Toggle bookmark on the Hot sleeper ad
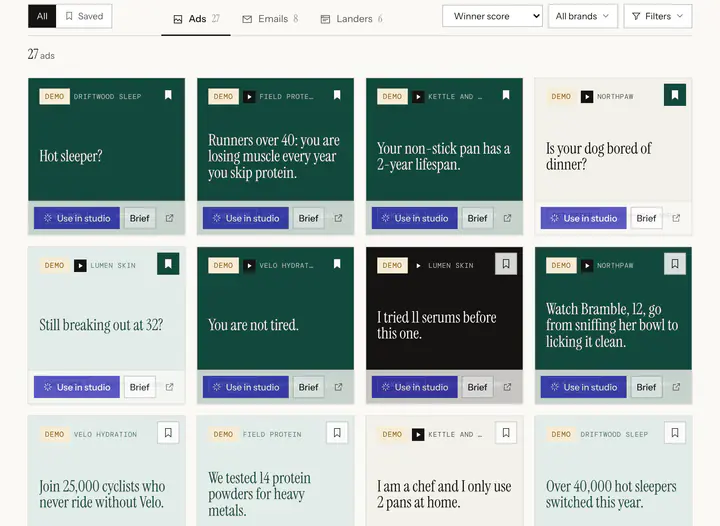The image size is (720, 526). pos(168,95)
